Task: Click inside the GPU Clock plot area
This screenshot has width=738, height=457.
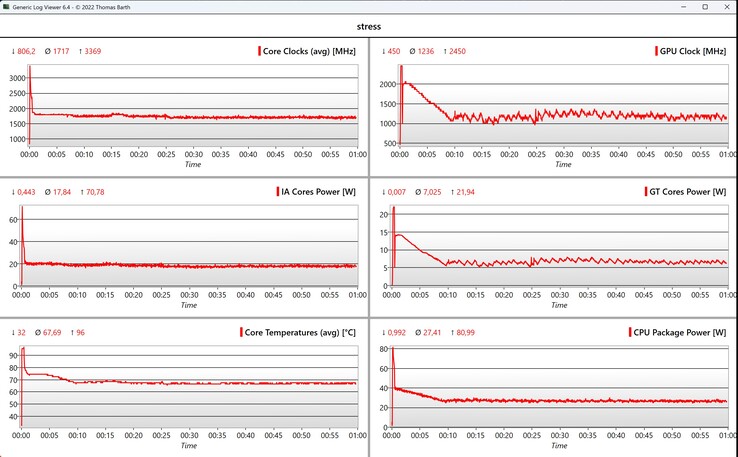Action: coord(560,100)
